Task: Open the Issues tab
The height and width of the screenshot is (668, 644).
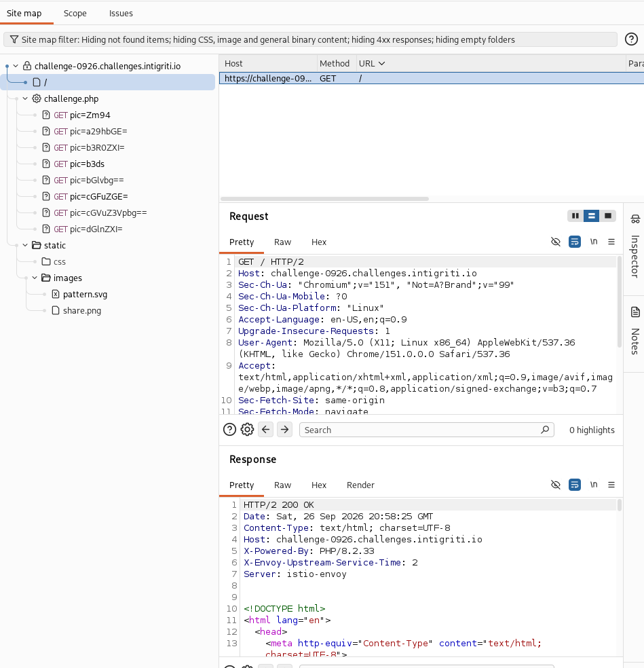Action: [x=121, y=13]
